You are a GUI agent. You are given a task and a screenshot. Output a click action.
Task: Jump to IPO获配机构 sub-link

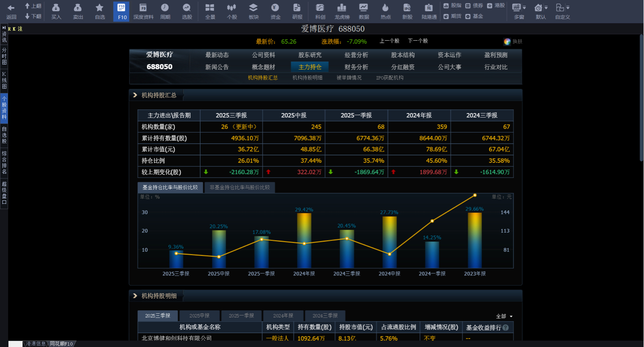point(390,78)
